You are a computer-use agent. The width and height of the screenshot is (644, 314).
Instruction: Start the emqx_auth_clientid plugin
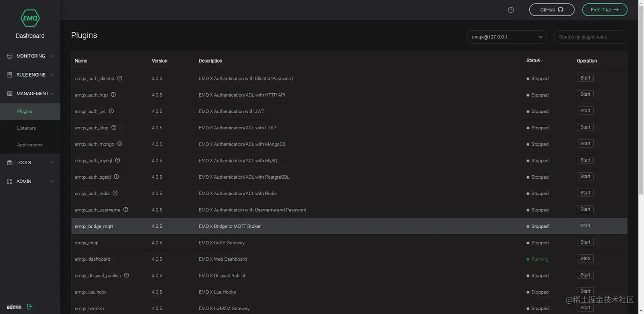point(585,78)
